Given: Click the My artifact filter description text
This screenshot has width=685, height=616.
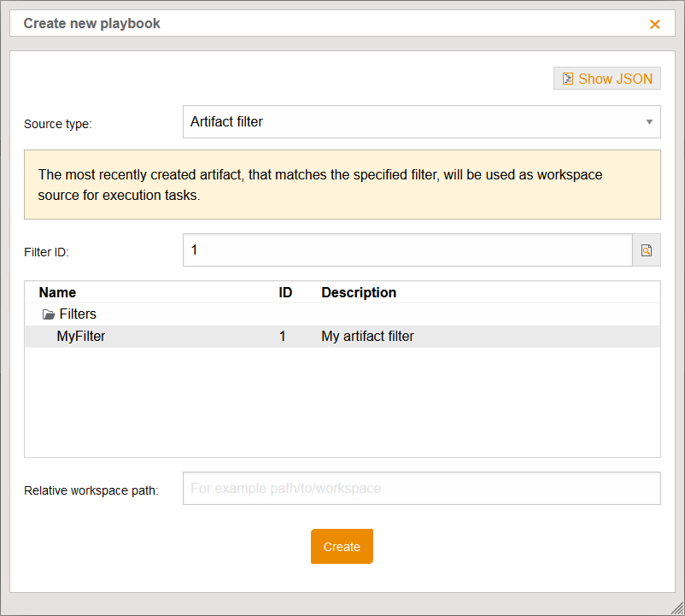Looking at the screenshot, I should click(367, 336).
